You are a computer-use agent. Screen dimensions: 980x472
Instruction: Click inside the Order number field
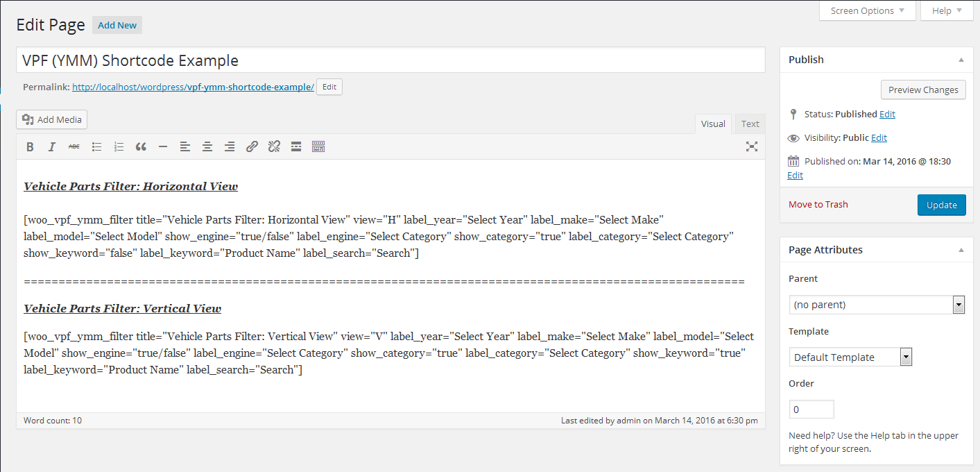coord(811,409)
